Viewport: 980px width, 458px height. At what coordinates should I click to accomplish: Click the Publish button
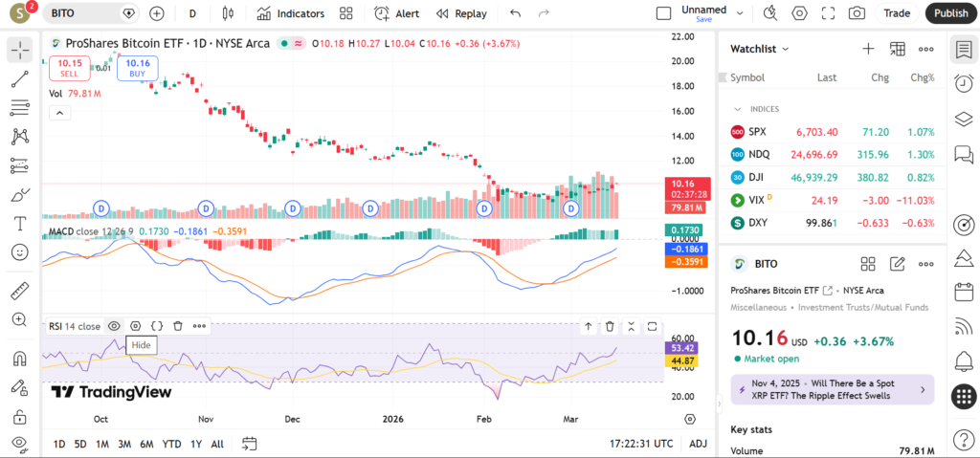950,13
